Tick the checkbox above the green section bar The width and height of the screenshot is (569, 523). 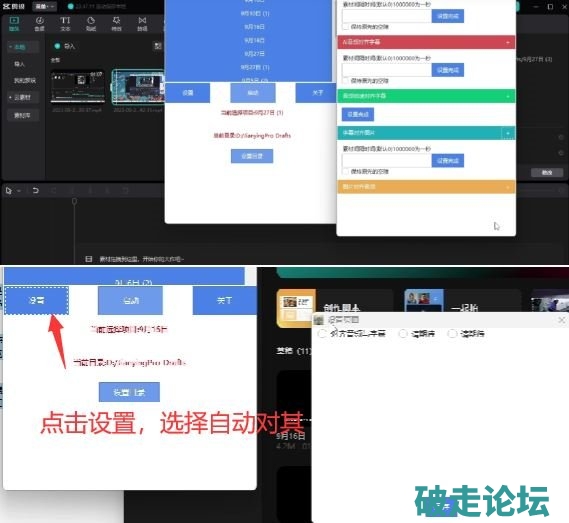coord(345,81)
